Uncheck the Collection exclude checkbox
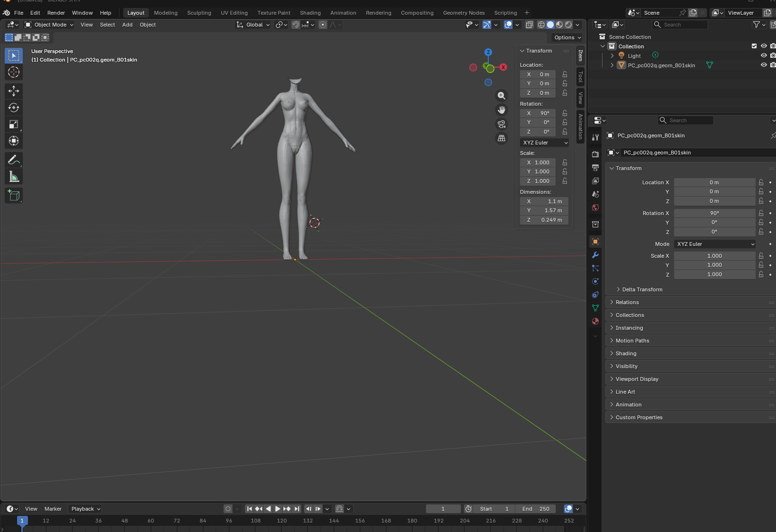The height and width of the screenshot is (532, 776). [754, 46]
